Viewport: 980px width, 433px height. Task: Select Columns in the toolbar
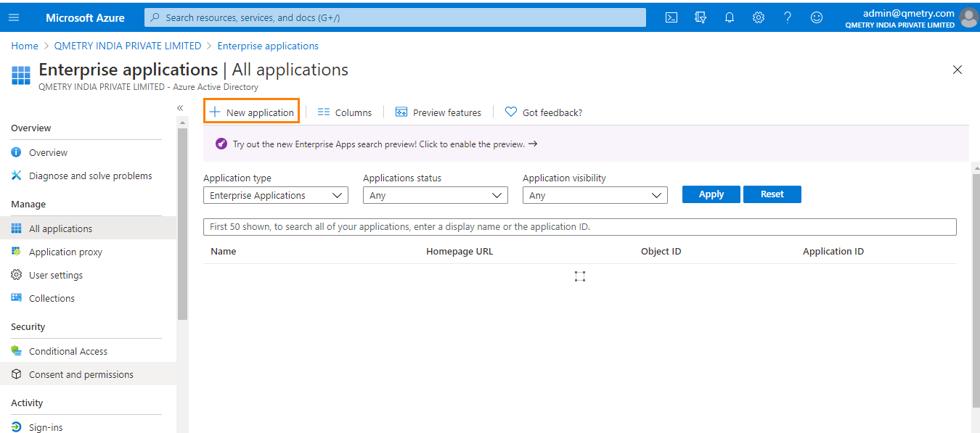(x=344, y=112)
